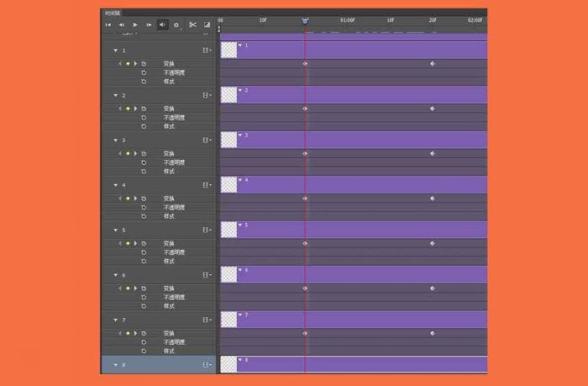This screenshot has height=386, width=588.
Task: Collapse layer 4 track properties
Action: click(x=116, y=185)
